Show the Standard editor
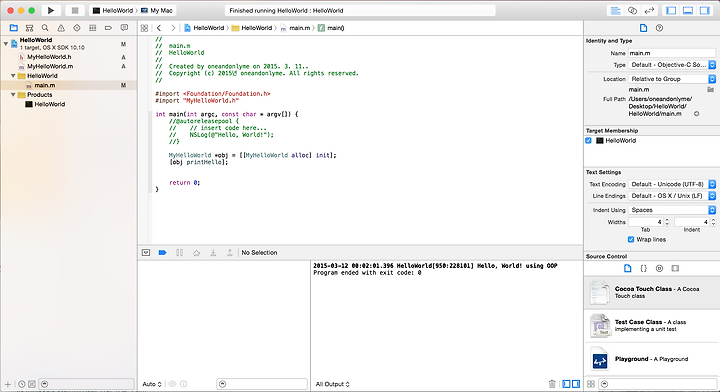The image size is (720, 392). coord(615,11)
